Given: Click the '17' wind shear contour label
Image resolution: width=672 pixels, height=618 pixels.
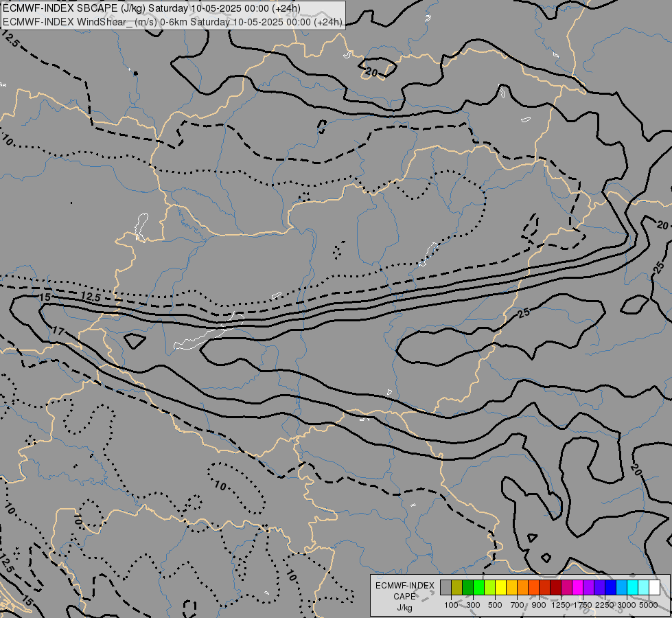Looking at the screenshot, I should click(58, 331).
